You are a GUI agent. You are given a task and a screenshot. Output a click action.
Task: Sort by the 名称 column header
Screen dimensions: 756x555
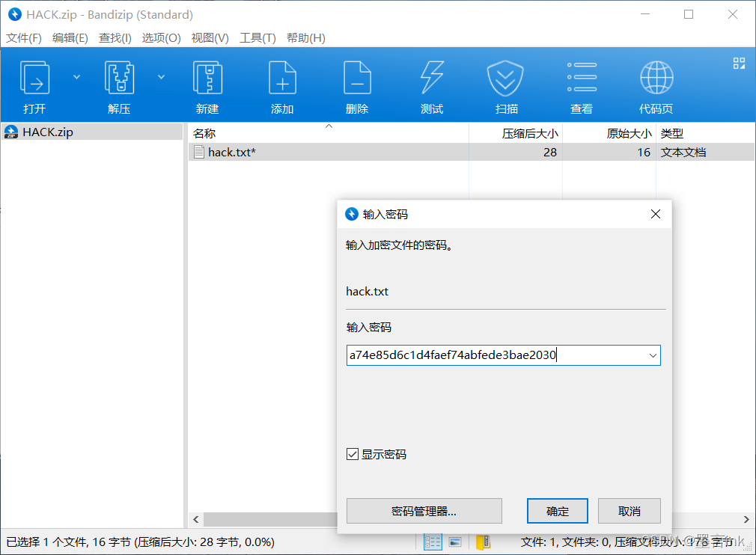[328, 133]
